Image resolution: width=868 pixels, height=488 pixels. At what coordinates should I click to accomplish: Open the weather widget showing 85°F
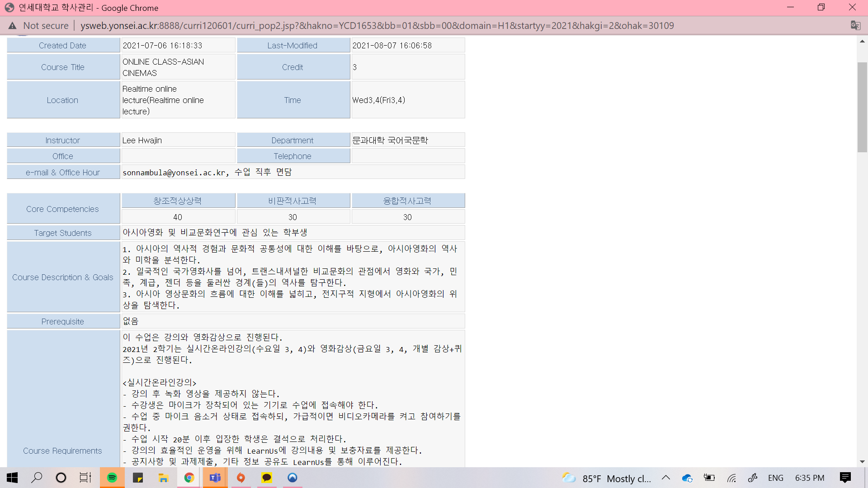click(607, 478)
